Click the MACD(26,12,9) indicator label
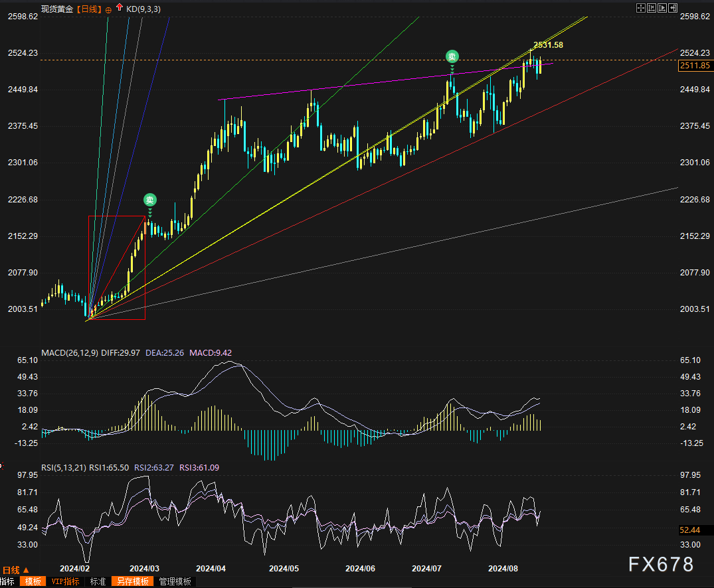This screenshot has width=714, height=588. 70,352
